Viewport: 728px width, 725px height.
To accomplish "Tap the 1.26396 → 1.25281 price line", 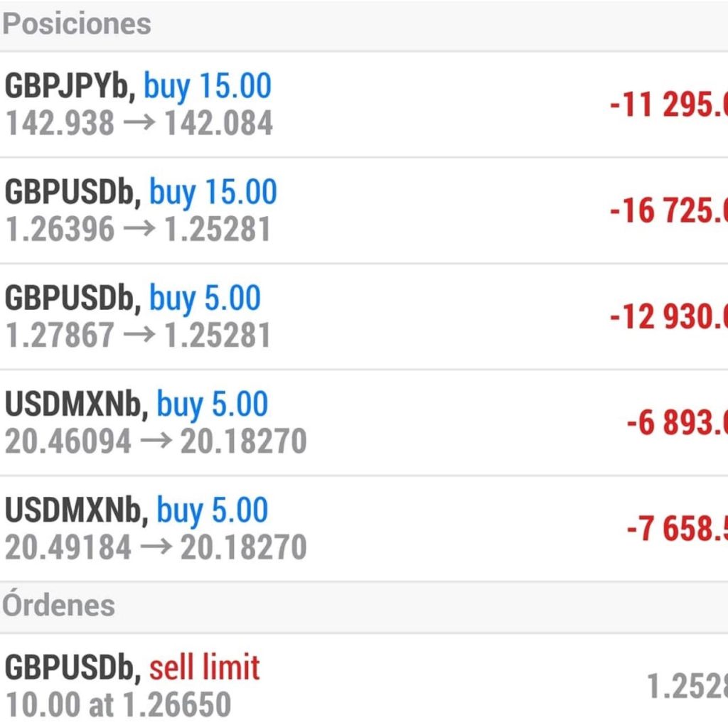I will pos(138,229).
